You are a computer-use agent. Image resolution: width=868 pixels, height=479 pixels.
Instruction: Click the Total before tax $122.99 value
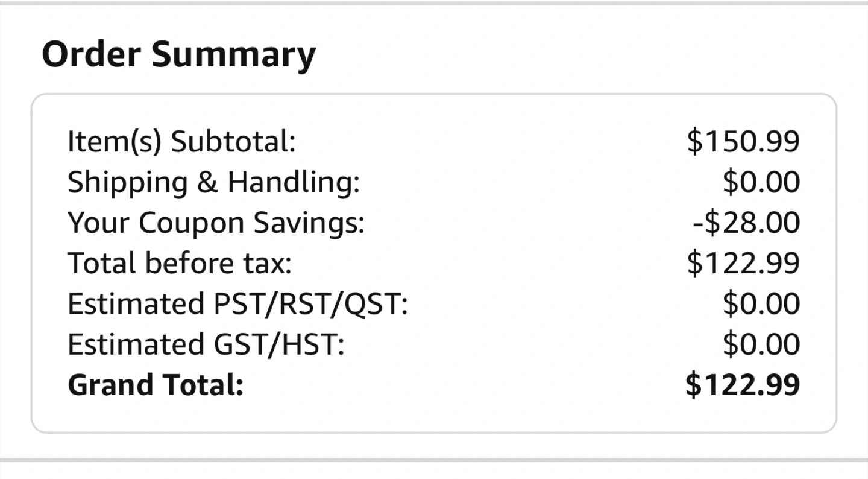pos(743,263)
